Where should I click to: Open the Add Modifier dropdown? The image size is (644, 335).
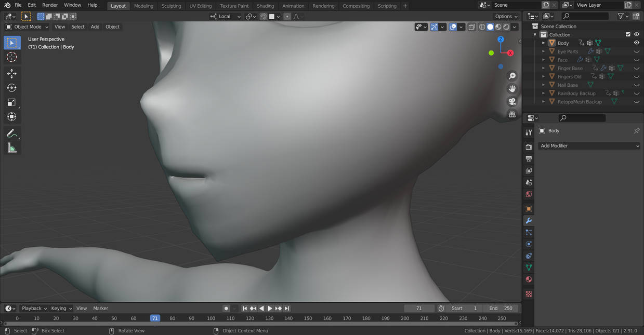pyautogui.click(x=589, y=146)
